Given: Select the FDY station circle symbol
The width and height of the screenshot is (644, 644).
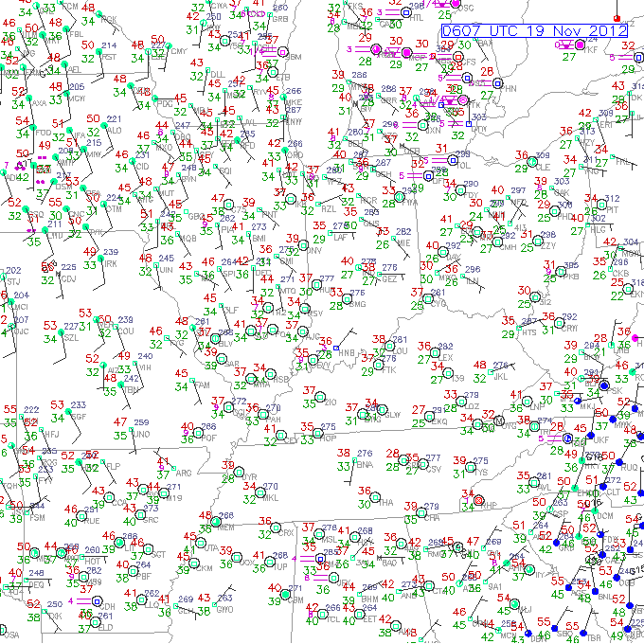Looking at the screenshot, I should tap(460, 189).
